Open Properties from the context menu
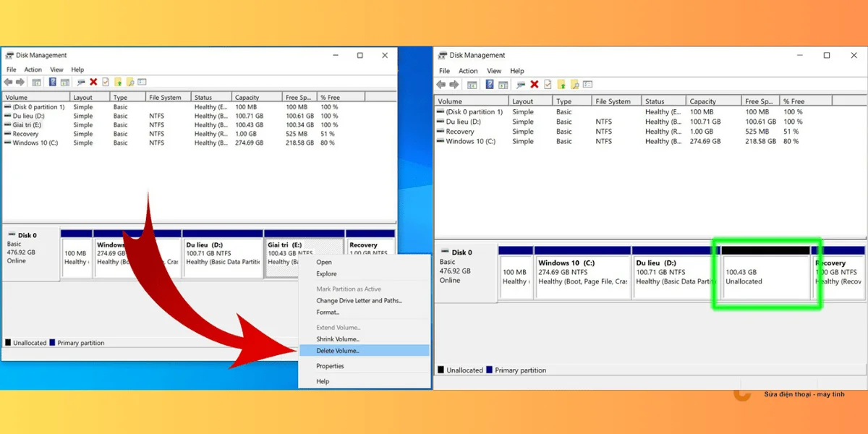 pos(330,366)
